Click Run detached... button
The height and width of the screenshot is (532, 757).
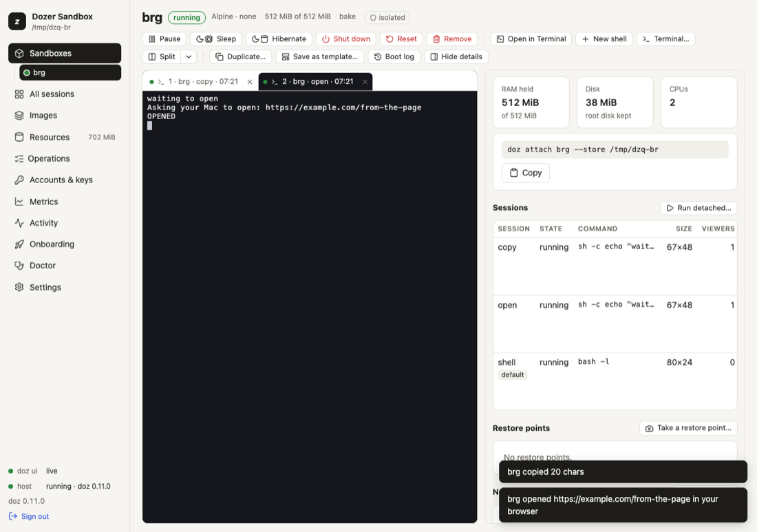tap(698, 208)
